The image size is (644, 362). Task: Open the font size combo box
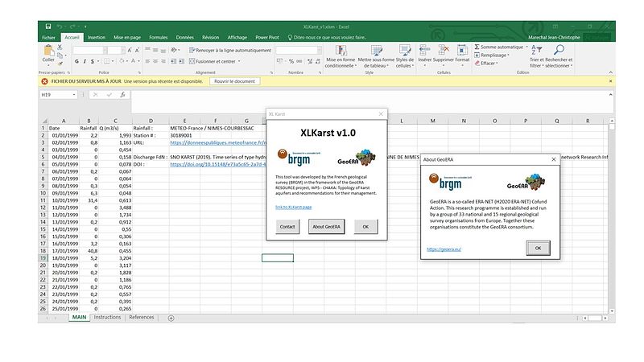[x=116, y=50]
